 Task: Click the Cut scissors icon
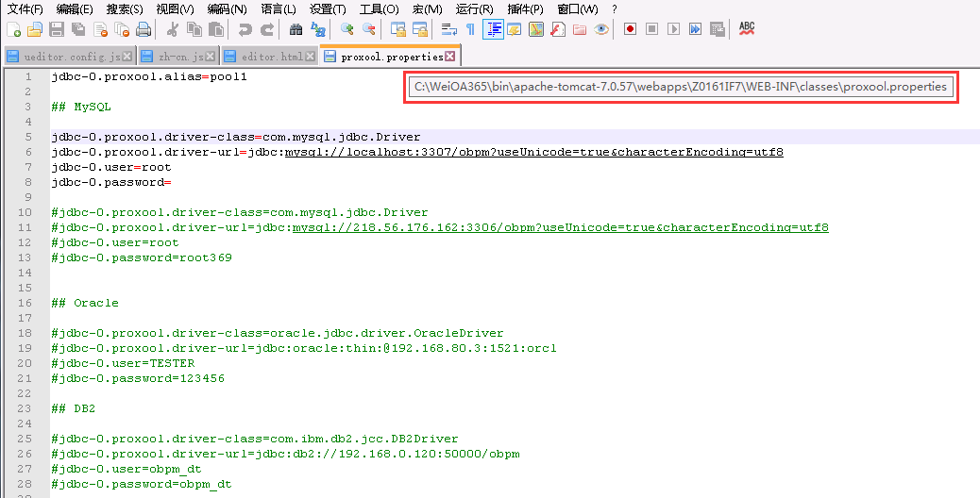pos(173,29)
